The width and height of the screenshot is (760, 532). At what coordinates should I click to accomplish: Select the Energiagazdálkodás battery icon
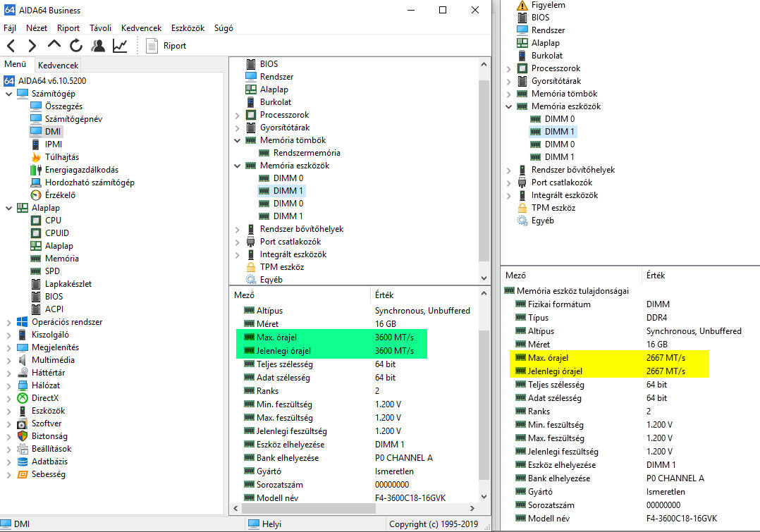[x=35, y=170]
